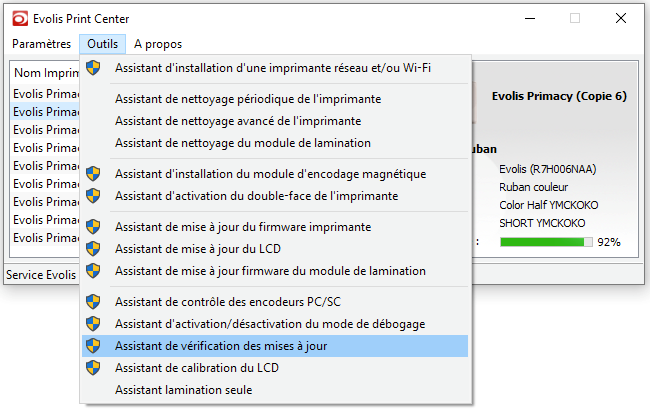The image size is (650, 412).
Task: Select Assistant d'activation du double-face de l'imprimante
Action: point(275,196)
